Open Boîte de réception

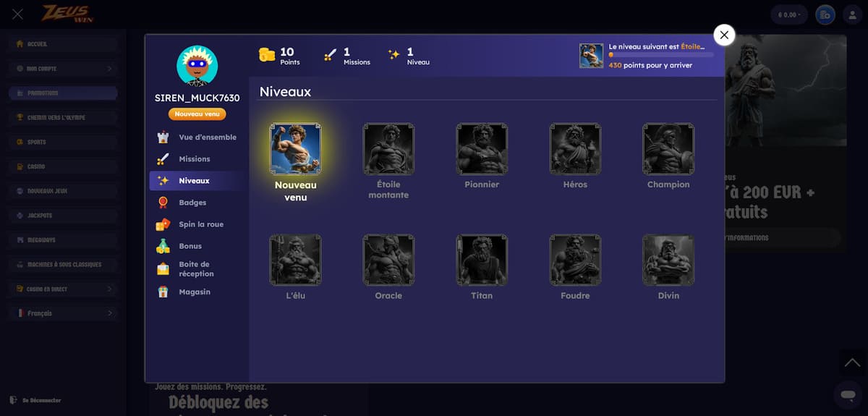[197, 269]
